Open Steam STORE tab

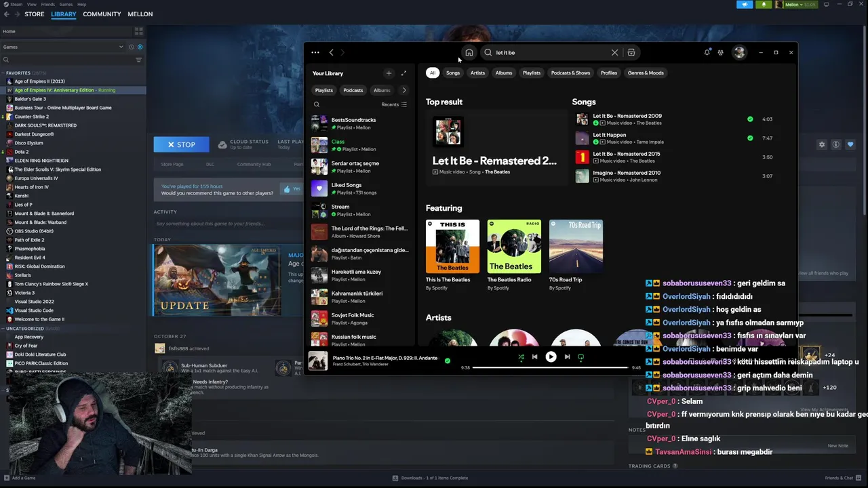[x=34, y=14]
